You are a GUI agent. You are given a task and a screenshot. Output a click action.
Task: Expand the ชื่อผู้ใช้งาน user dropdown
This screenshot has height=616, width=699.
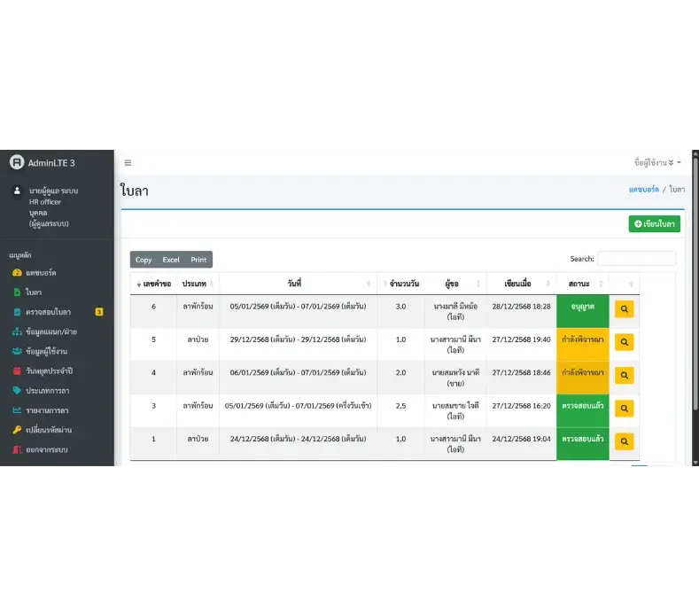(657, 163)
